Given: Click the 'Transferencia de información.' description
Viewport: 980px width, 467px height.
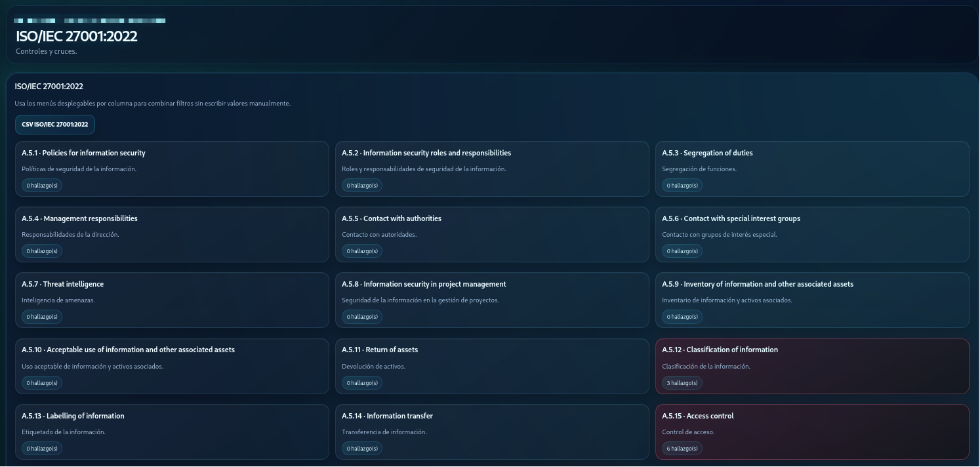Looking at the screenshot, I should (x=384, y=432).
